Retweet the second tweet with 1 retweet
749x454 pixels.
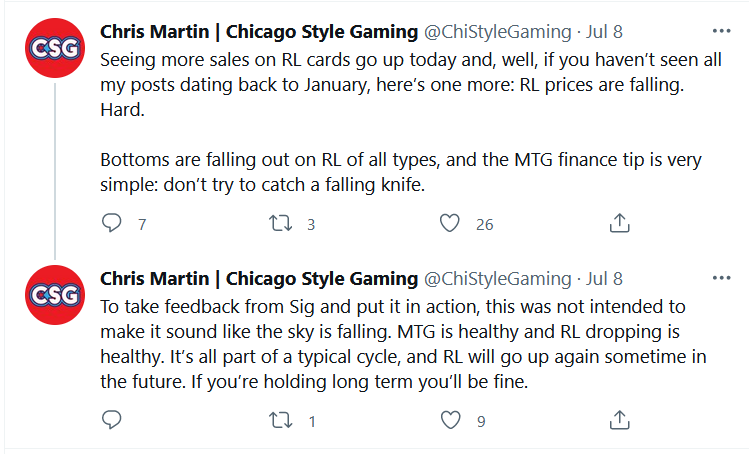click(280, 420)
